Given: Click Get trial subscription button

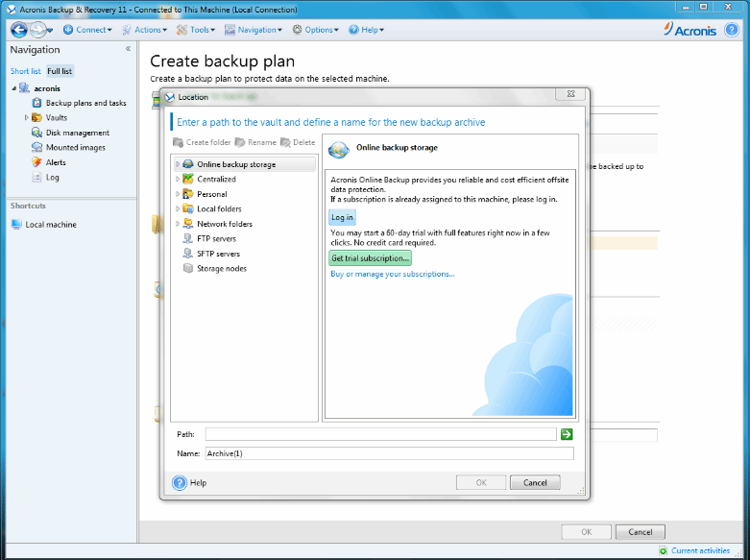Looking at the screenshot, I should [x=371, y=258].
